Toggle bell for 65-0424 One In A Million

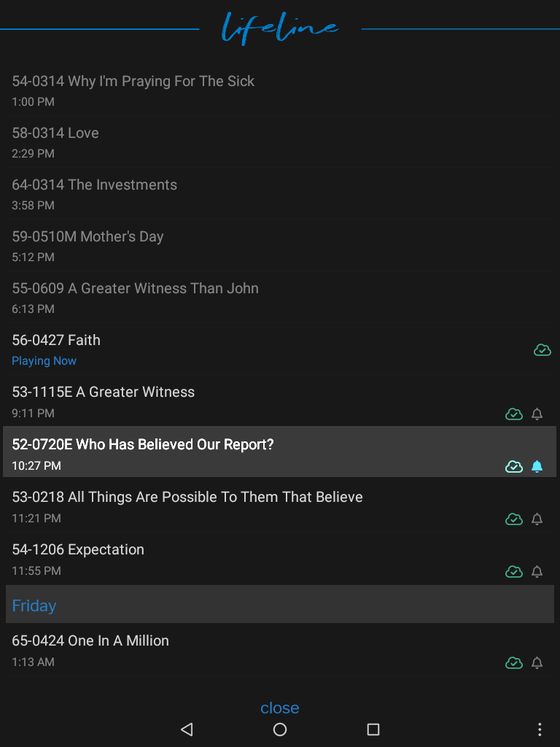(x=537, y=662)
